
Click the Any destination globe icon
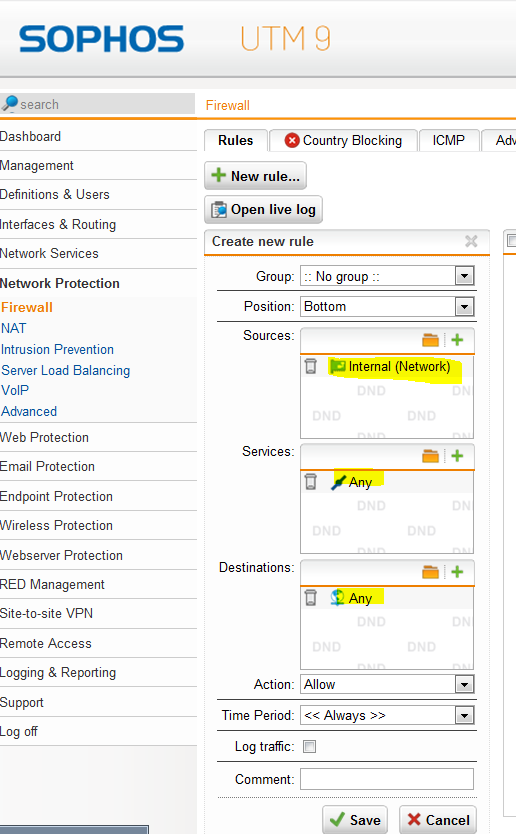(x=337, y=598)
